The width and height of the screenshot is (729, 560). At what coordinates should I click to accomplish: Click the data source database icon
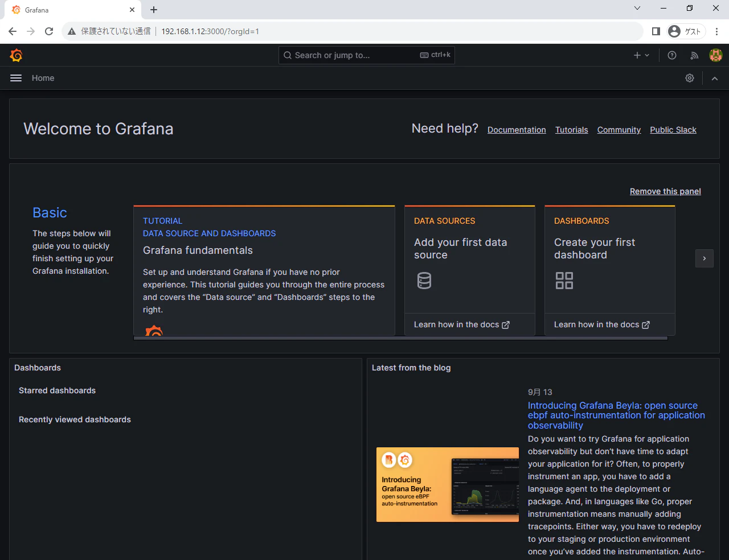424,281
